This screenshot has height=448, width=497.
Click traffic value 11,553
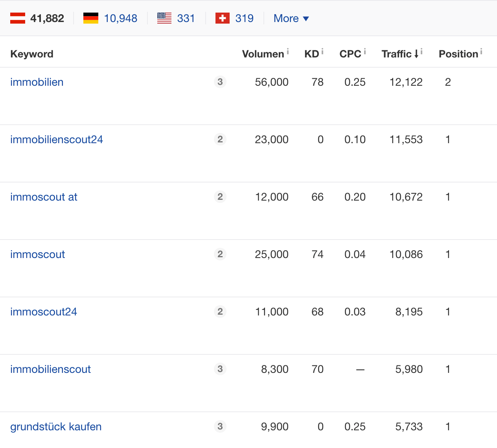(x=406, y=140)
